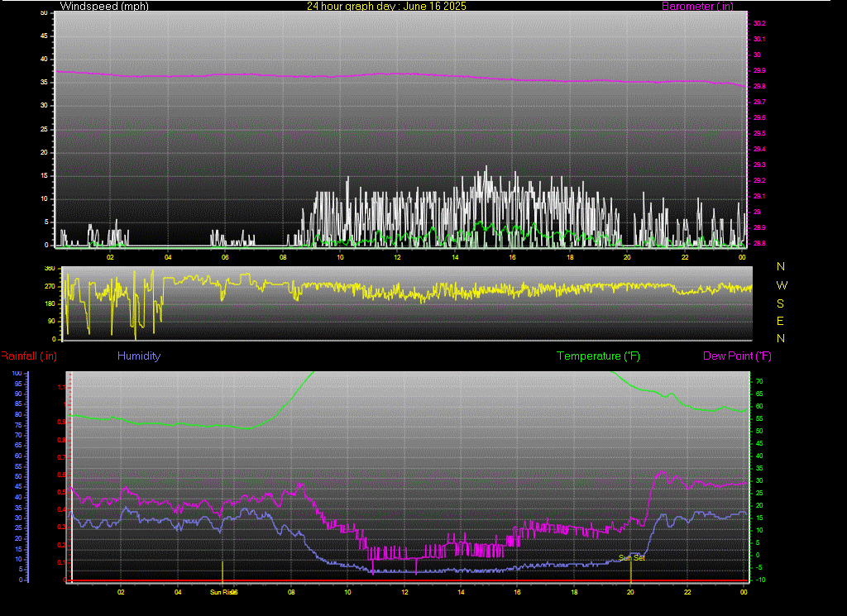Click the green "Temperature (°F)" label
847x616 pixels.
click(598, 356)
